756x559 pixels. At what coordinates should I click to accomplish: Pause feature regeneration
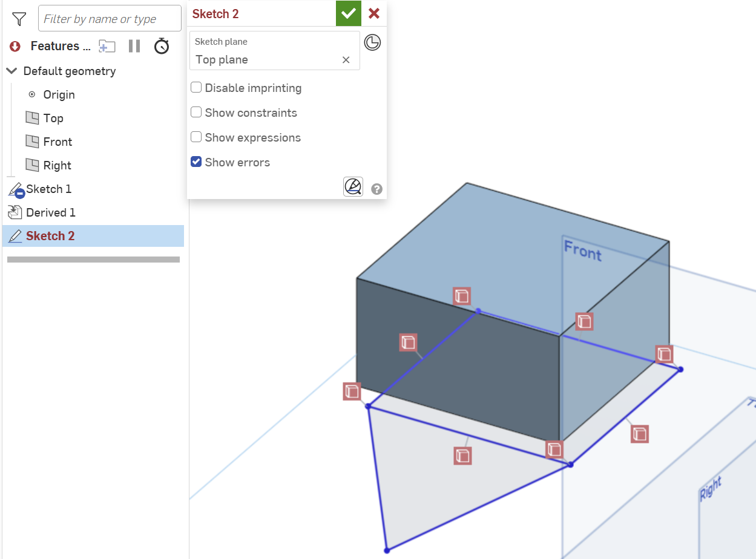click(x=134, y=46)
